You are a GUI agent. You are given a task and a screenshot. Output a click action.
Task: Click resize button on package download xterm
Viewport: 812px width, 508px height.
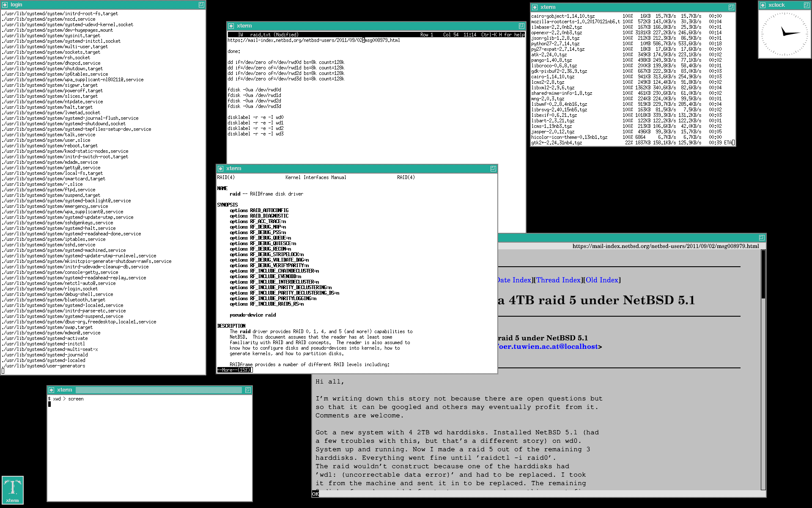(731, 7)
